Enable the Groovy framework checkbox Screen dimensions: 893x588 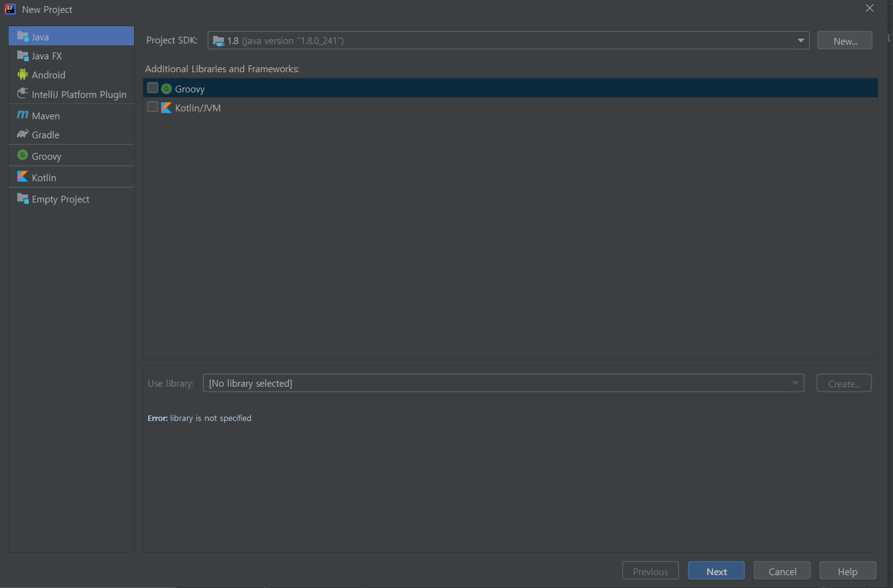[153, 88]
